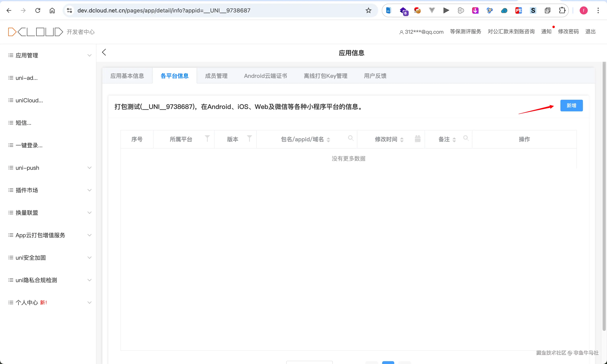Click the 修改密码 link
Image resolution: width=607 pixels, height=364 pixels.
pos(568,32)
